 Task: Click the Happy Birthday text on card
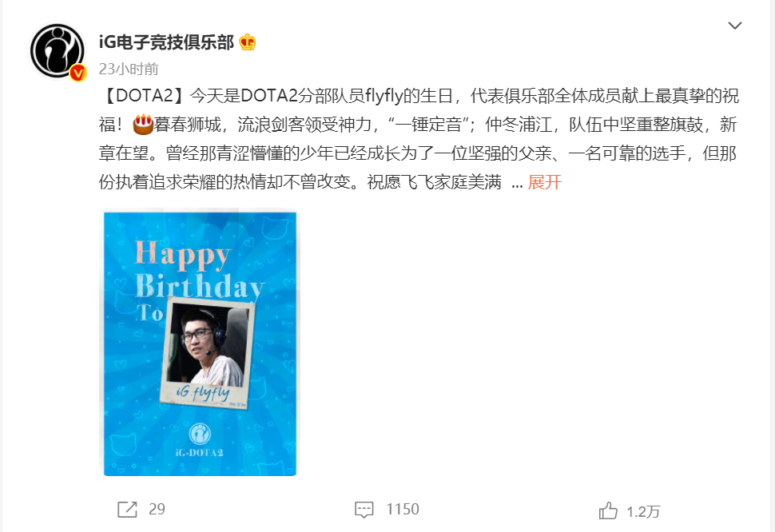pos(199,271)
